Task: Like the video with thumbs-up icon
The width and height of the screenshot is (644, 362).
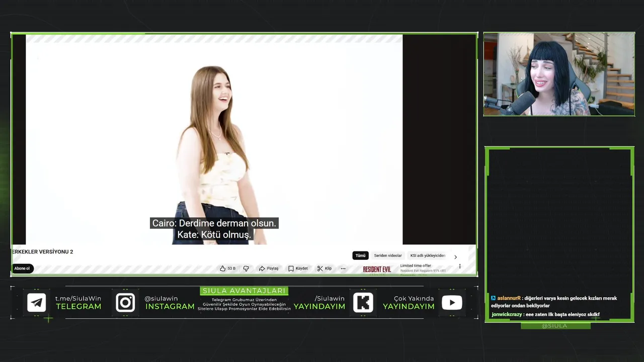Action: pos(222,268)
